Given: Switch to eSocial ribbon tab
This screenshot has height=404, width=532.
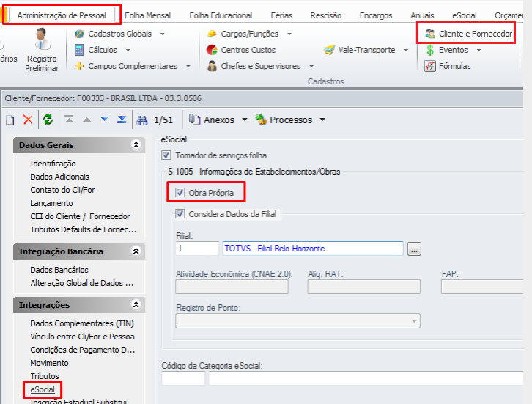Looking at the screenshot, I should coord(464,15).
